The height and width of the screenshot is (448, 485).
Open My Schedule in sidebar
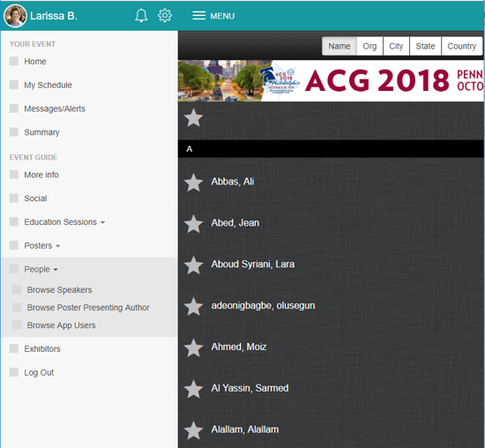(48, 85)
